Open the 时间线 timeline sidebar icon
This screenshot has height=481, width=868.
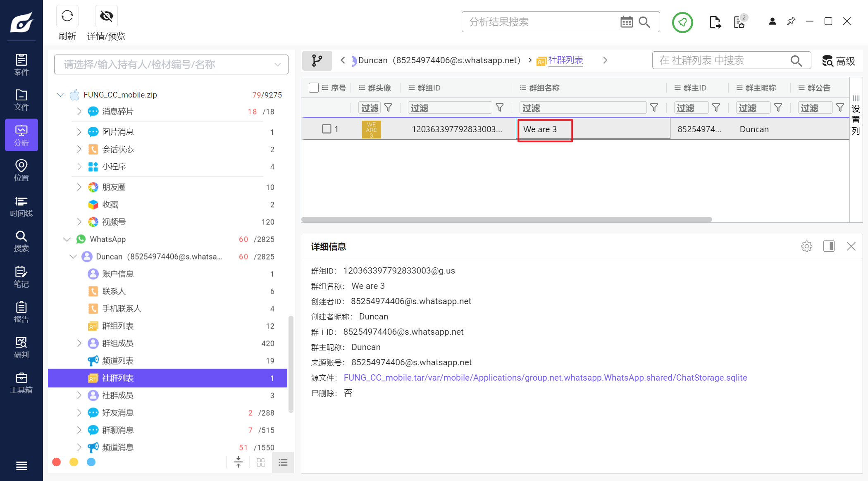(x=21, y=206)
